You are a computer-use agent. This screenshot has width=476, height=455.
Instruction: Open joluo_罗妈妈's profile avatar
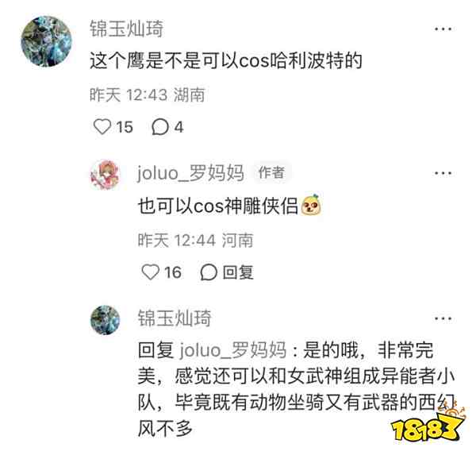pyautogui.click(x=105, y=175)
